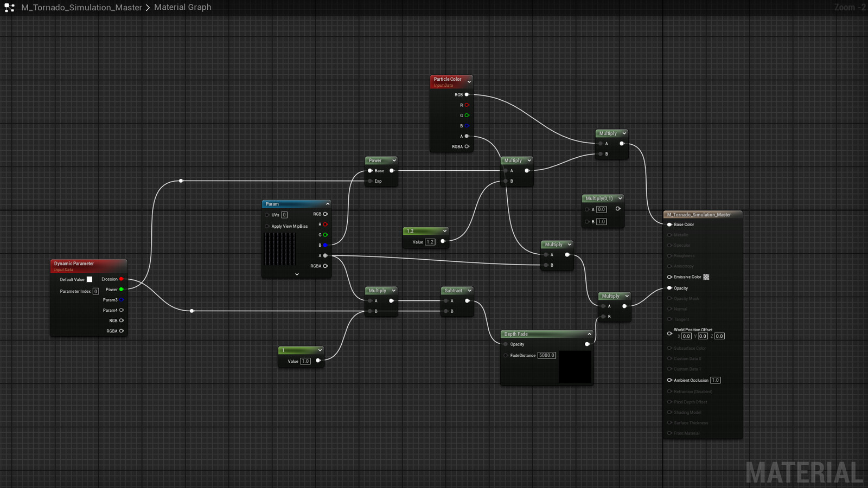Edit the Depth Fade FadeDistance value field
This screenshot has width=868, height=488.
(547, 355)
